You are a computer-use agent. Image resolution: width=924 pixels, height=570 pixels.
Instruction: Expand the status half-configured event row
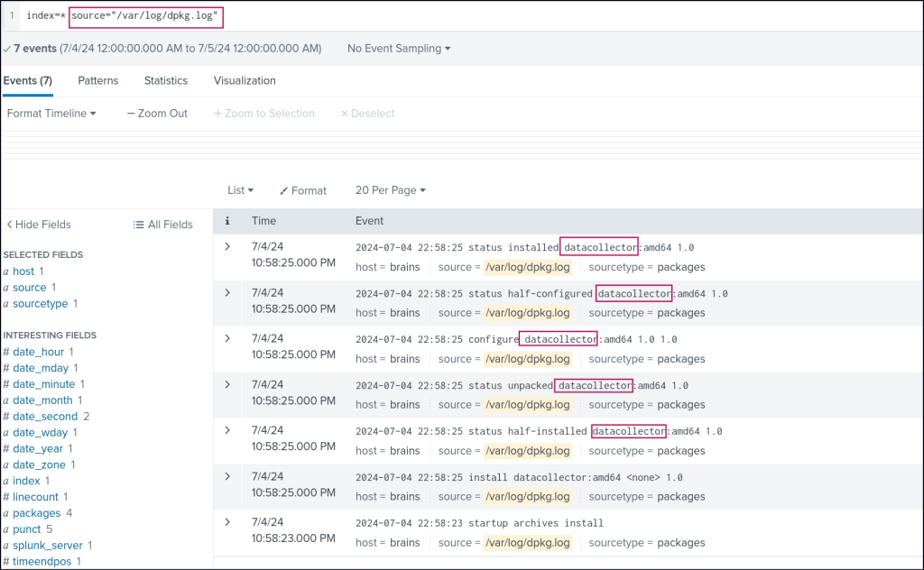point(227,292)
